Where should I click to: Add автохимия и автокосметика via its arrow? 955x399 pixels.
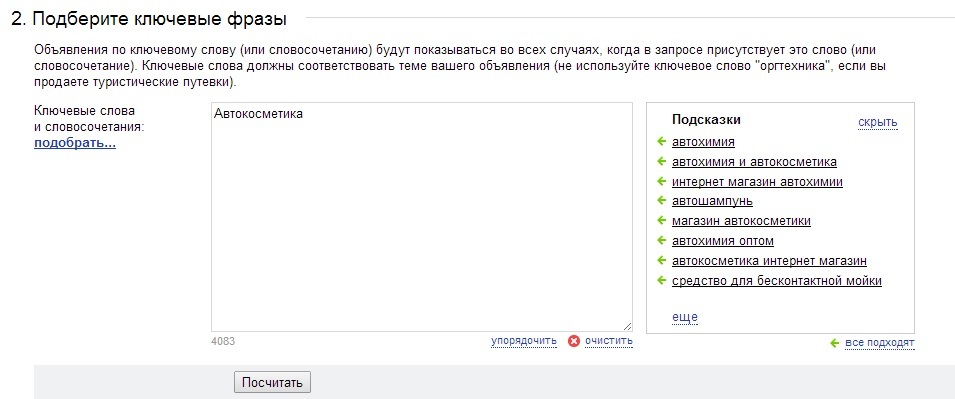pyautogui.click(x=662, y=162)
